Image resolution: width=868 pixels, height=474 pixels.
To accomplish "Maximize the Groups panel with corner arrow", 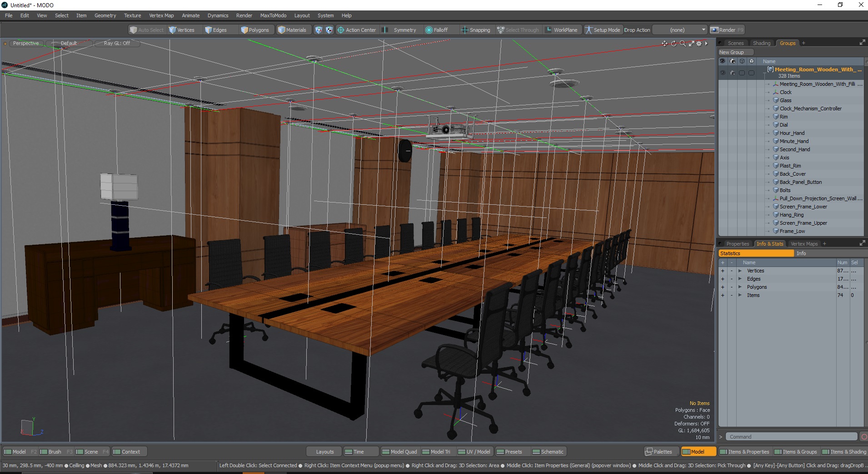I will tap(862, 43).
